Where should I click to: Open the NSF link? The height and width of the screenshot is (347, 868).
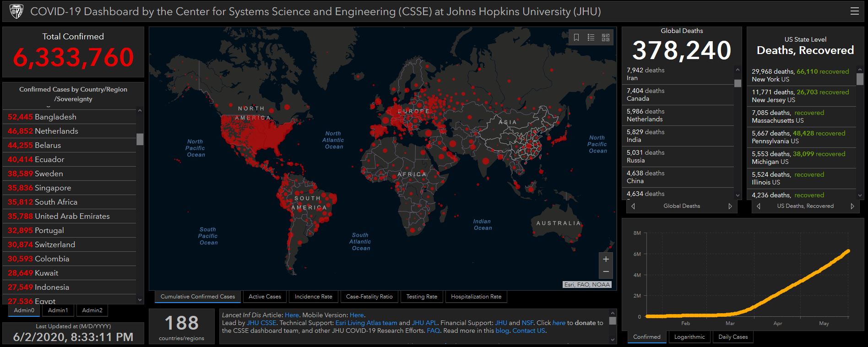click(527, 323)
